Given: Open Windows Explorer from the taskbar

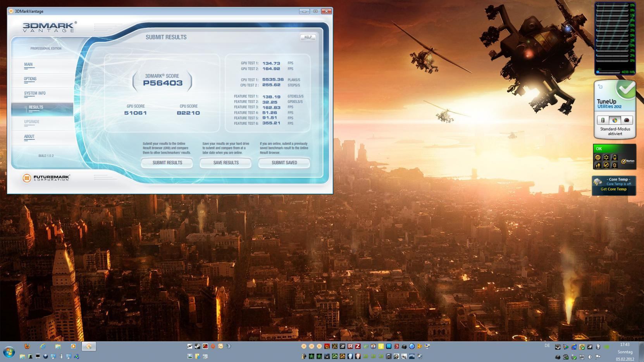Looking at the screenshot, I should point(58,347).
